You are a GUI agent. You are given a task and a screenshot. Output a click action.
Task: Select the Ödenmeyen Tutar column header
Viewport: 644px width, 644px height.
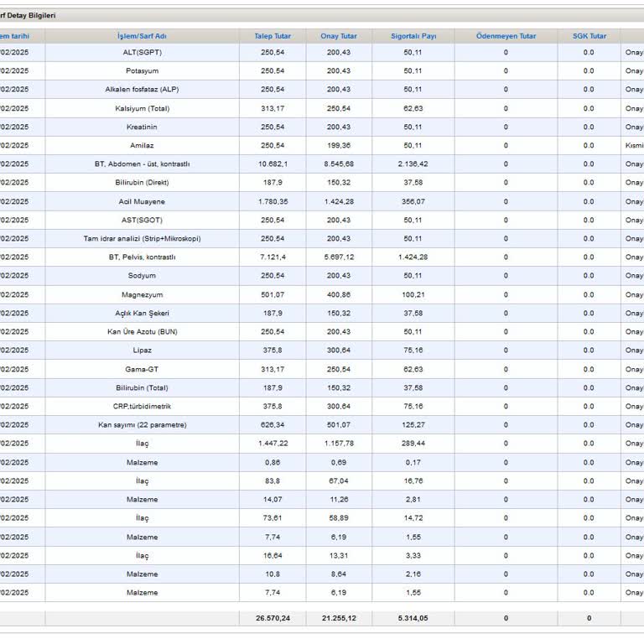click(506, 36)
